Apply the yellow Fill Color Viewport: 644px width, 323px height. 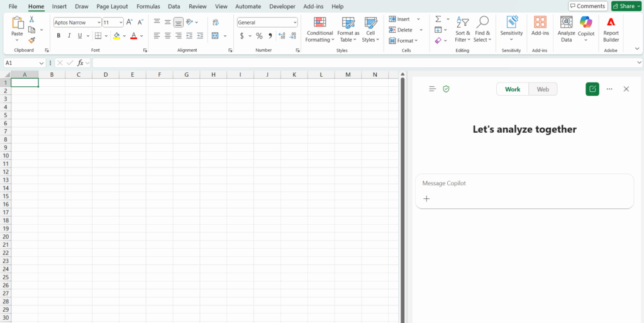[116, 36]
